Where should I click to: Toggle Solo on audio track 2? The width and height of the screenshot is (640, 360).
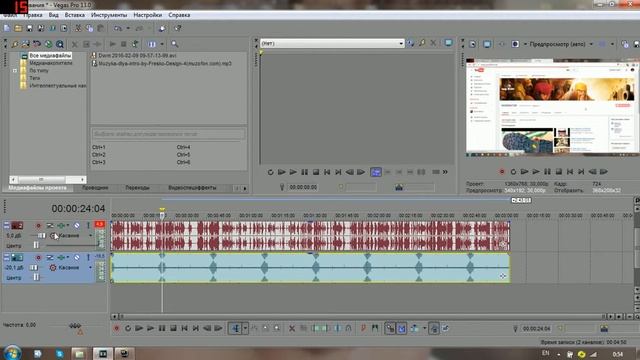(88, 258)
